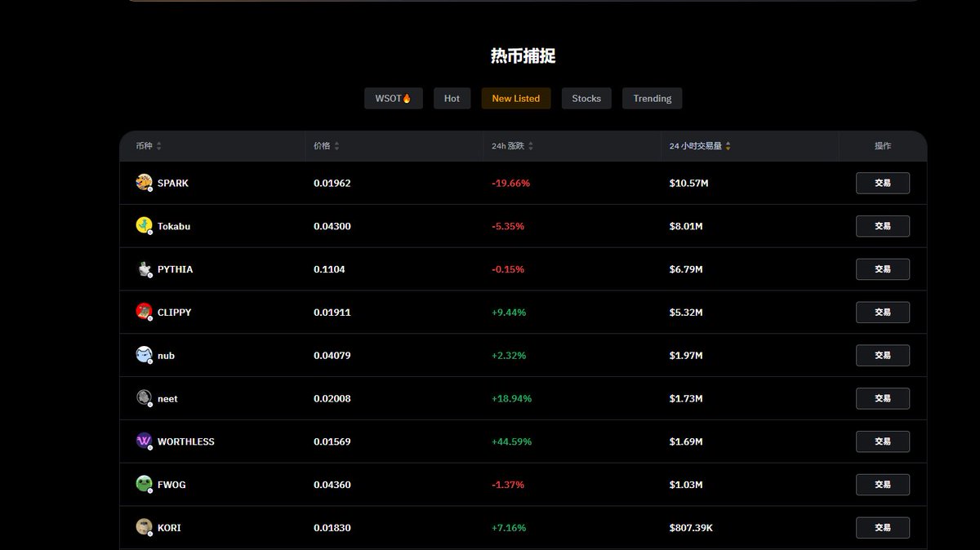Screen dimensions: 980x550
Task: Open the Stocks tab
Action: pos(586,99)
